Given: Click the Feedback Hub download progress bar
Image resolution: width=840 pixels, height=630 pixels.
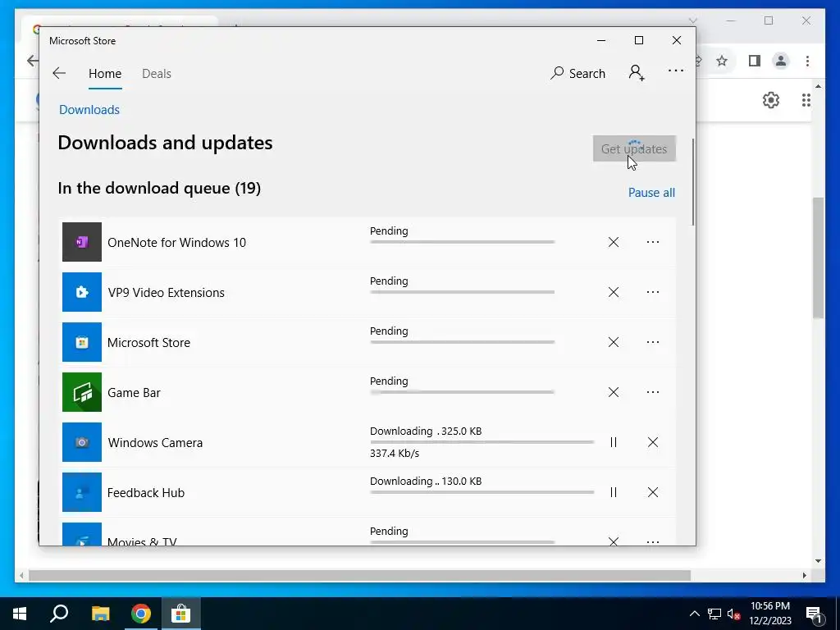Looking at the screenshot, I should (x=482, y=492).
